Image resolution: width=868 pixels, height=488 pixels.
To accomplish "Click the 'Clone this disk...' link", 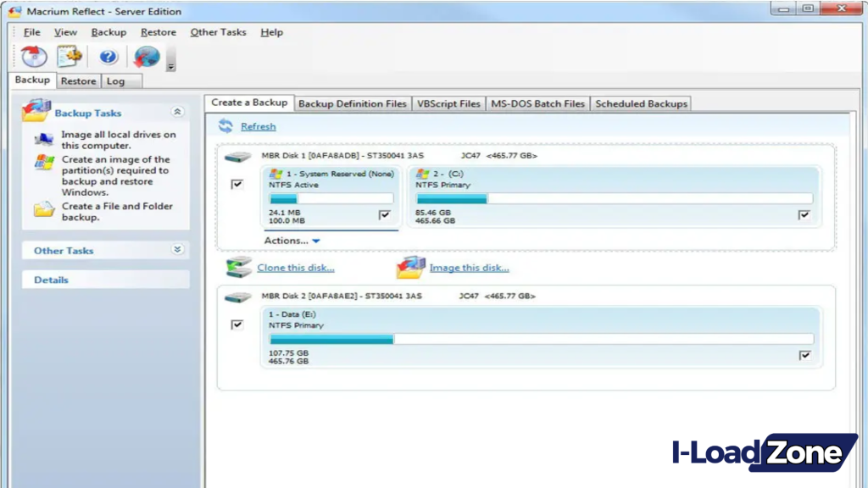I will [x=295, y=267].
